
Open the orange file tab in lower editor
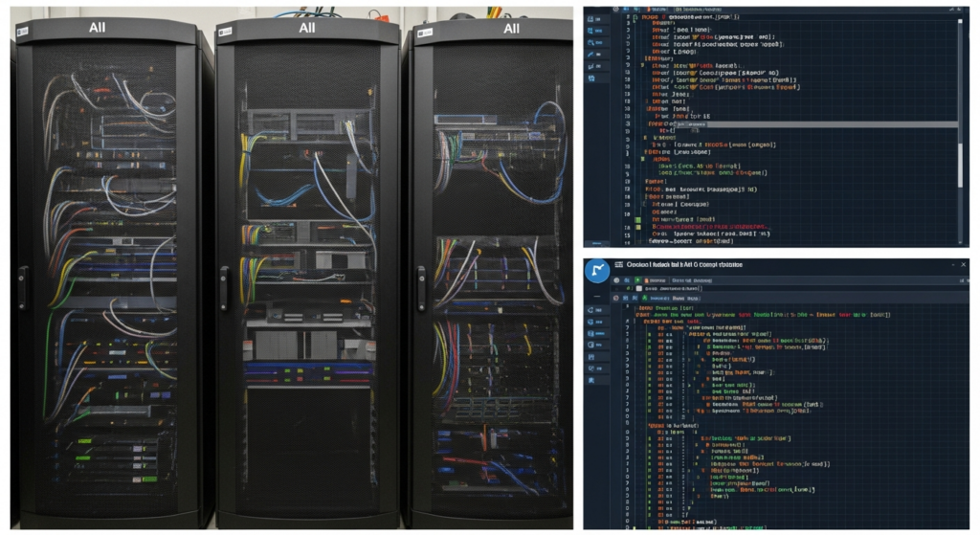click(655, 280)
